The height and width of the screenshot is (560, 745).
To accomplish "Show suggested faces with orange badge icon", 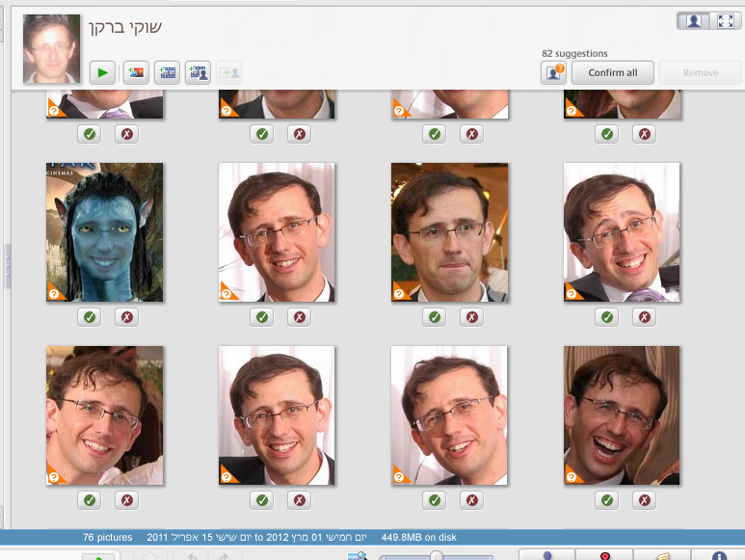I will [x=553, y=72].
